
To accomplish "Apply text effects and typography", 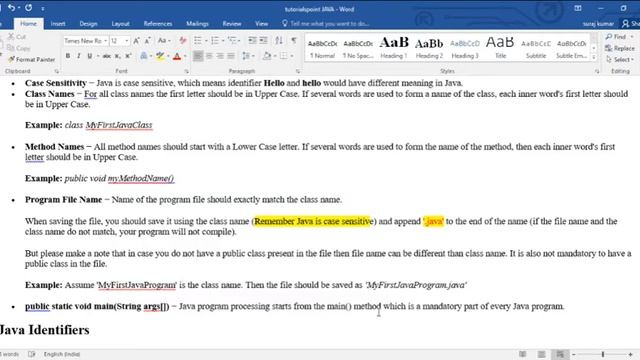I will pos(144,56).
